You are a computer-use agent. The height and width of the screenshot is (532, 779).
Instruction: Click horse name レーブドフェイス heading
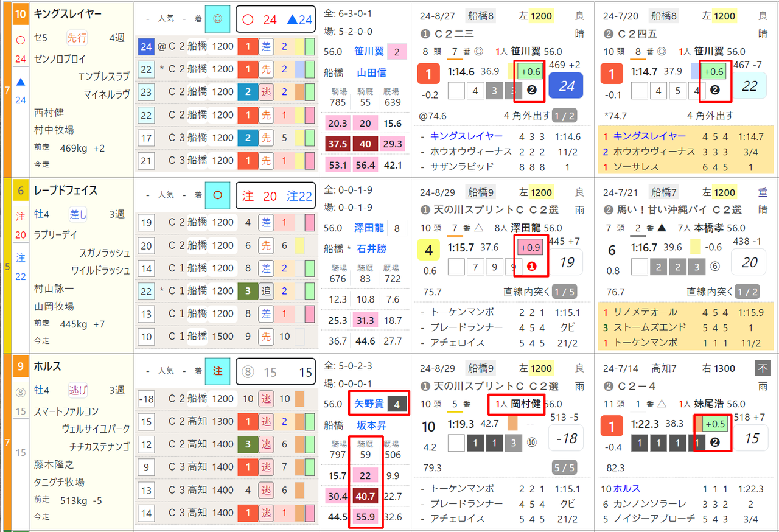point(66,191)
